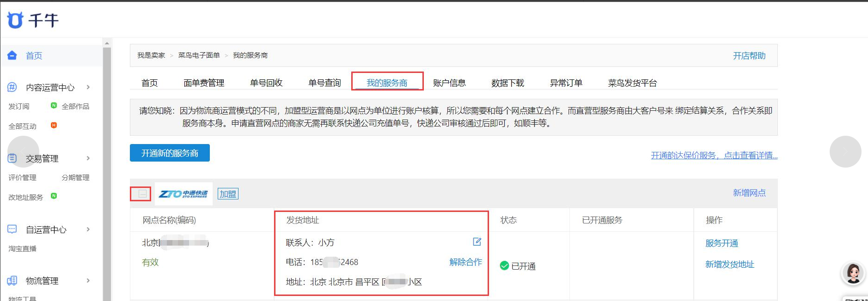Click the logistics management icon
Screen dimensions: 868x301
tap(12, 281)
